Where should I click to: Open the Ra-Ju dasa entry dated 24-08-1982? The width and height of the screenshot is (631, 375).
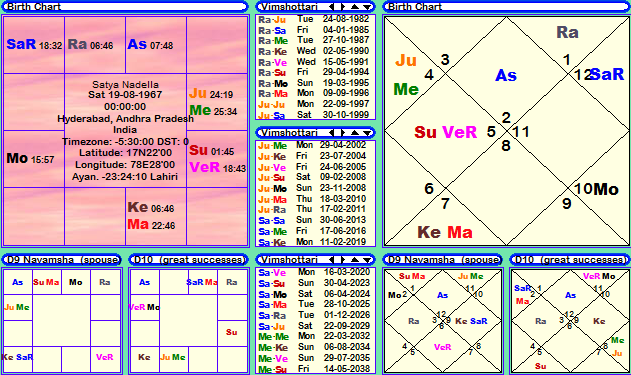point(315,19)
